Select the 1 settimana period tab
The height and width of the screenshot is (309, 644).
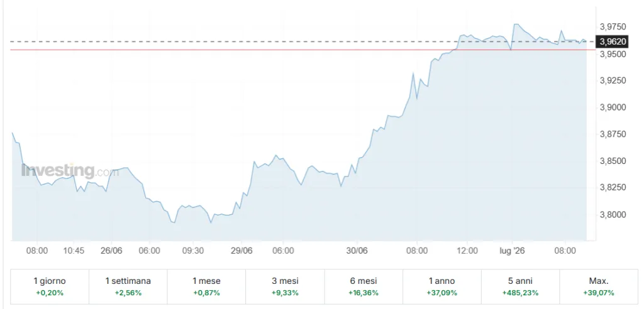(128, 286)
